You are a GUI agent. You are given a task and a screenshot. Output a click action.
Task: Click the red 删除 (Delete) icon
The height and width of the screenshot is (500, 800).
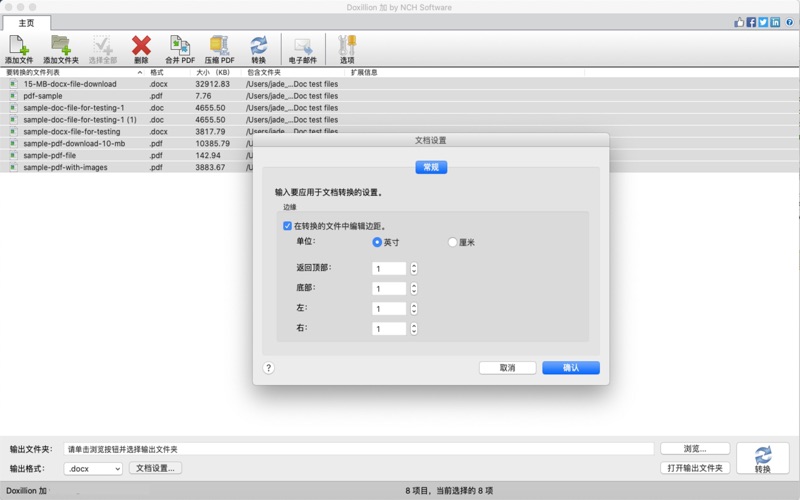tap(141, 47)
